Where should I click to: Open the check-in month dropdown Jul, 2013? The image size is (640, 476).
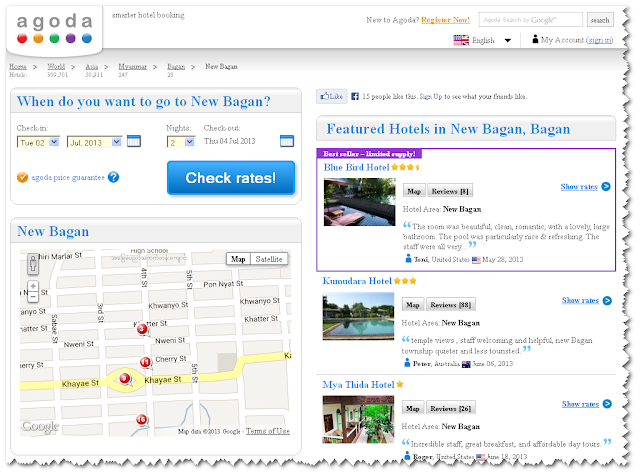(x=95, y=142)
